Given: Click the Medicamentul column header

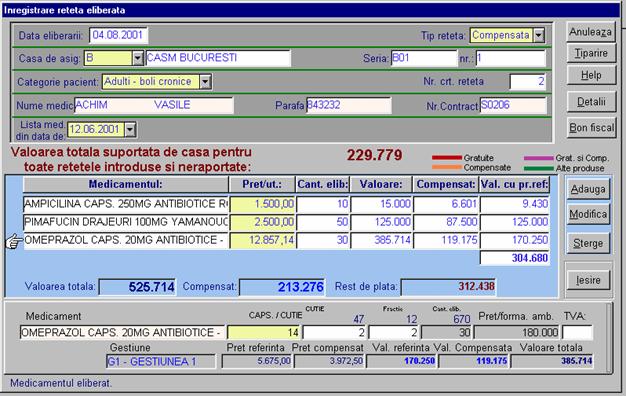Looking at the screenshot, I should (x=126, y=184).
